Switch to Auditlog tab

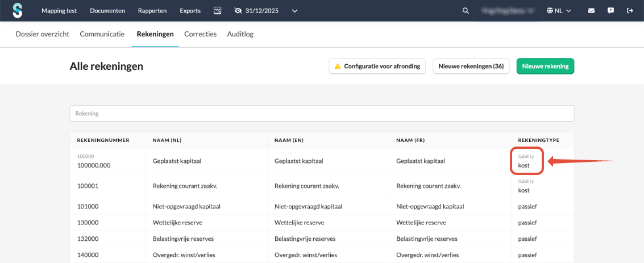point(240,34)
